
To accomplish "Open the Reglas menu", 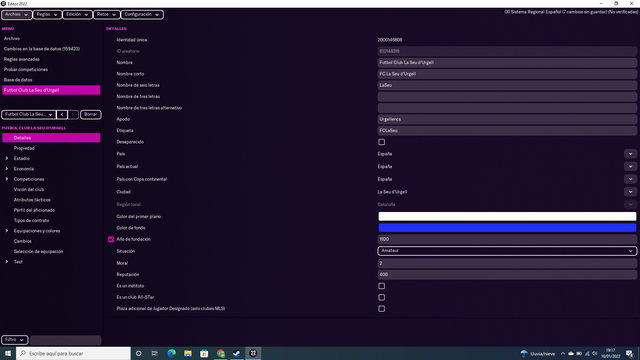I will tap(47, 15).
